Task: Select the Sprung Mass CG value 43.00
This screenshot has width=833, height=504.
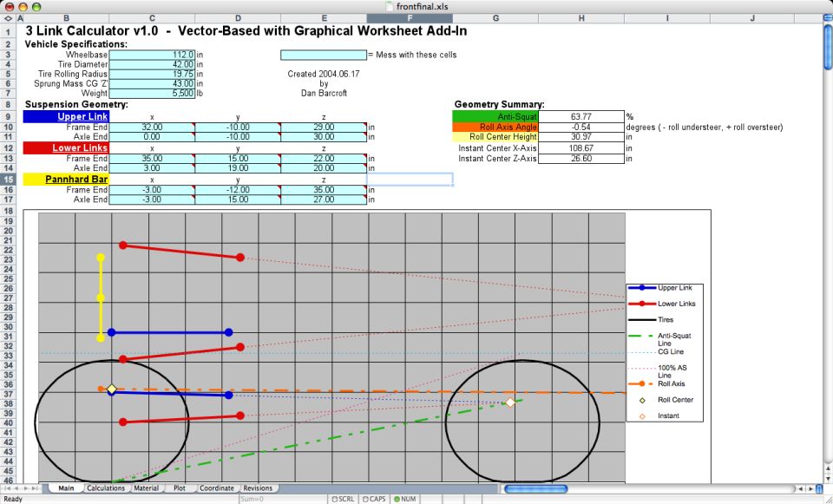Action: click(x=152, y=83)
